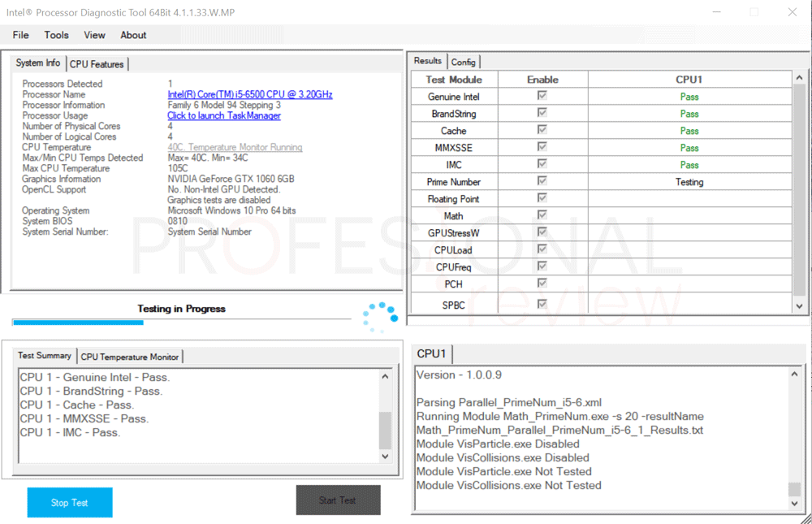Switch to CPU Features tab
This screenshot has height=524, width=812.
click(97, 64)
